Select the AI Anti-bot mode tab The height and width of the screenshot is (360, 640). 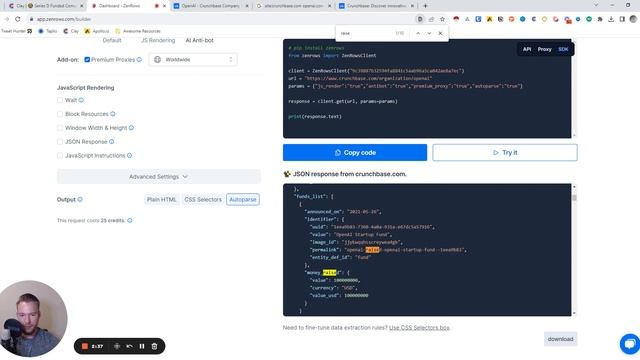click(x=200, y=40)
